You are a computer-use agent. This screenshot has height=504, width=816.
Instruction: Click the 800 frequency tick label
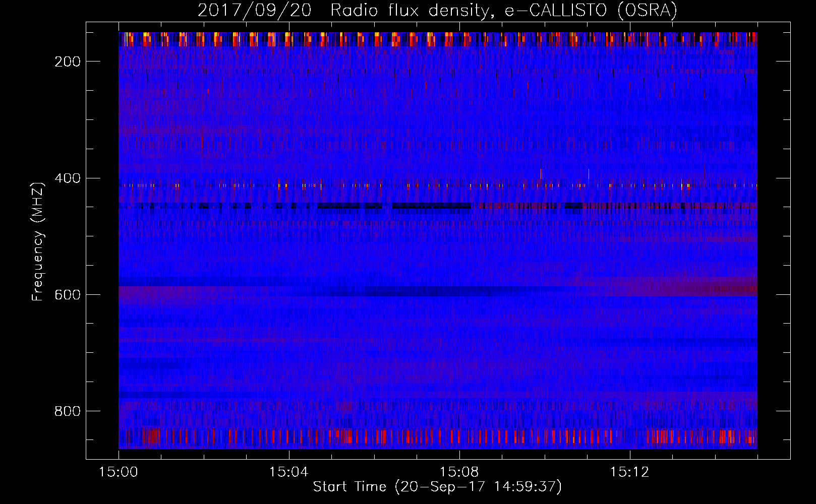[x=68, y=411]
